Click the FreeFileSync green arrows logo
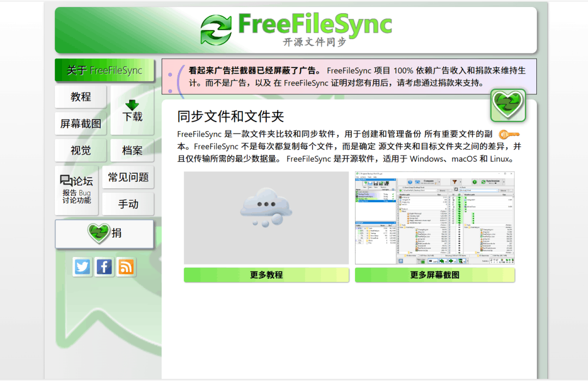This screenshot has height=381, width=588. click(x=216, y=30)
